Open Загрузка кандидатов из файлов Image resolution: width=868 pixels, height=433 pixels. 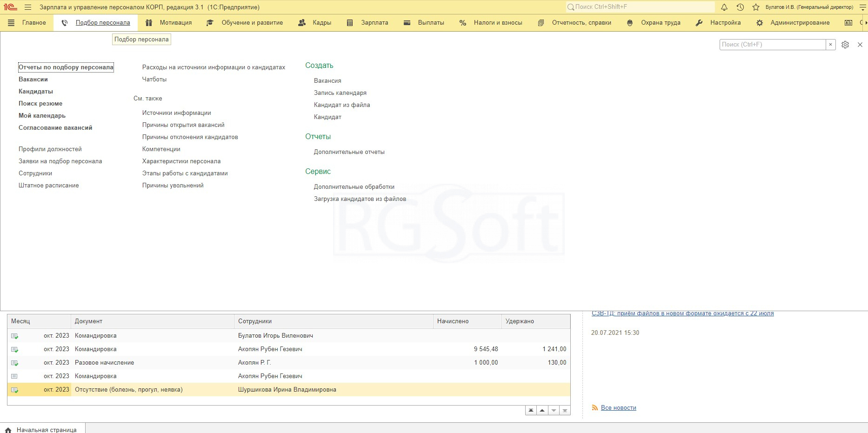coord(360,199)
